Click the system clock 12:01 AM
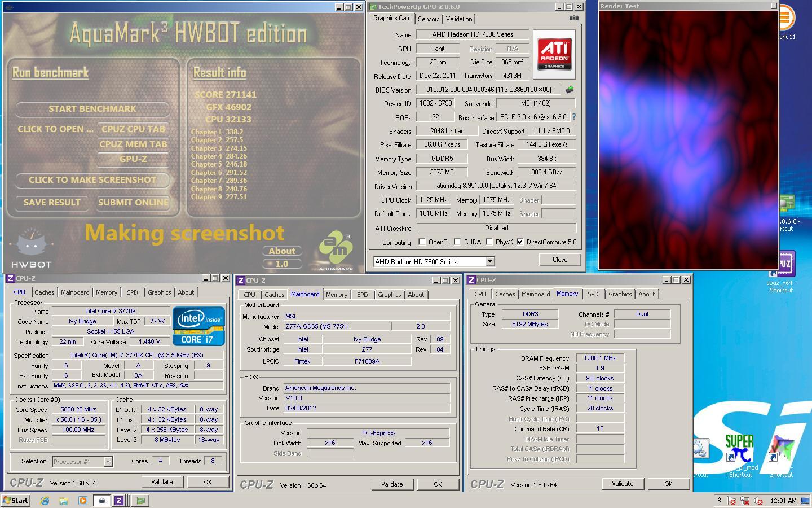812x508 pixels. coord(783,501)
